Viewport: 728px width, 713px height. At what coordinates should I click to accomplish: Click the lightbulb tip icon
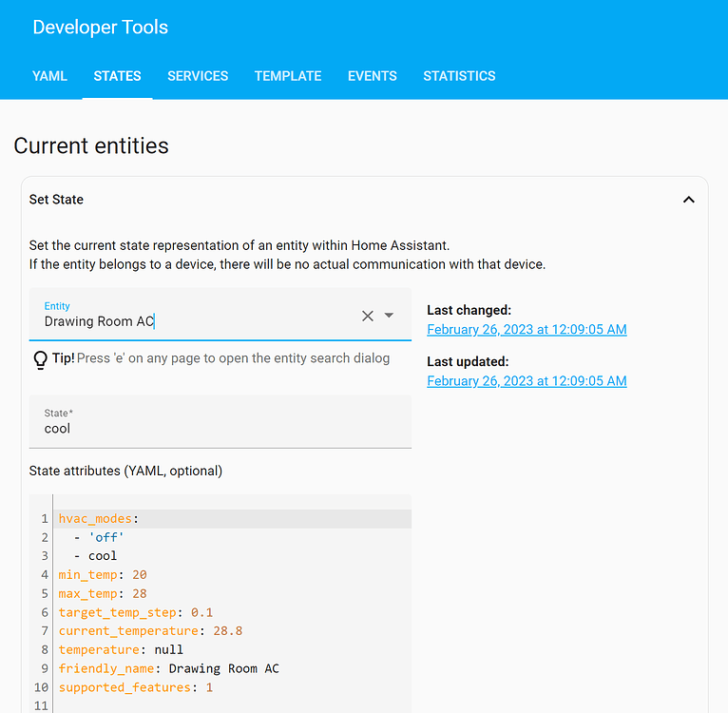(41, 359)
